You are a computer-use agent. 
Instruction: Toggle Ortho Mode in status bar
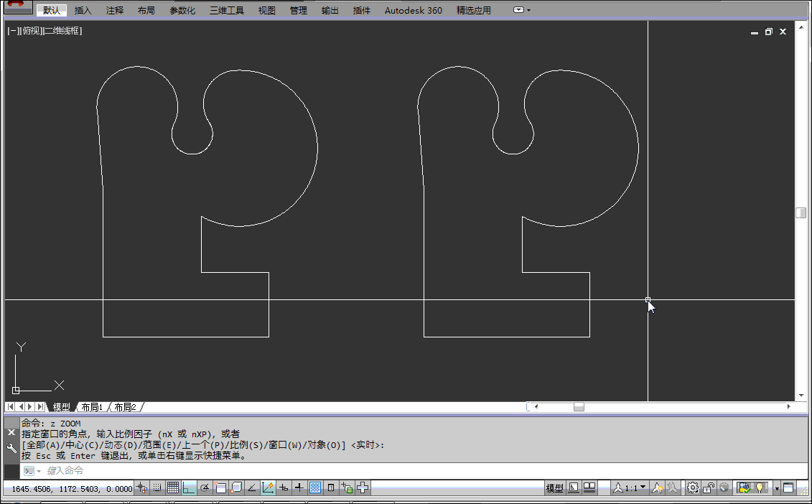pos(189,487)
